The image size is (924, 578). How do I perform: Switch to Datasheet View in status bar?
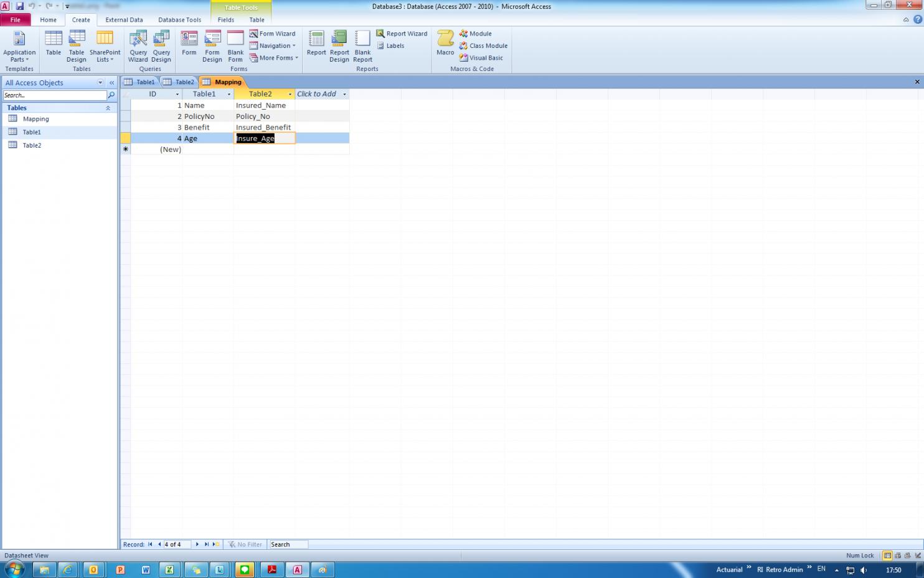(x=888, y=556)
